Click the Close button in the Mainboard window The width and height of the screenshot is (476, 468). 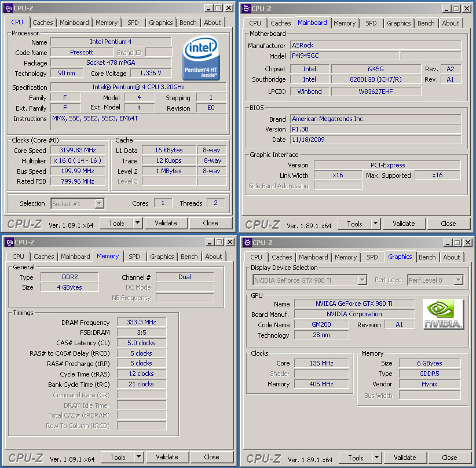pyautogui.click(x=448, y=224)
